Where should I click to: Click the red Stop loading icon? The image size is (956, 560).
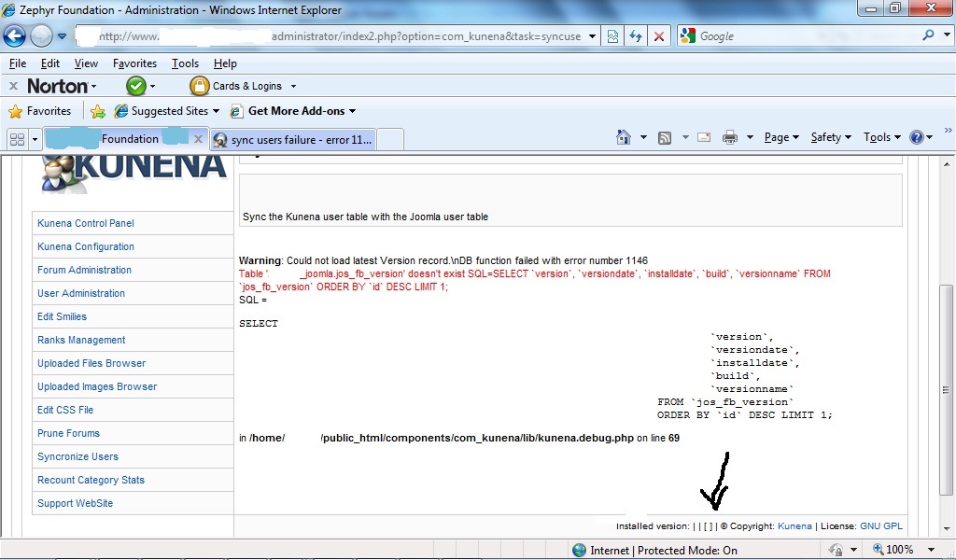[659, 36]
